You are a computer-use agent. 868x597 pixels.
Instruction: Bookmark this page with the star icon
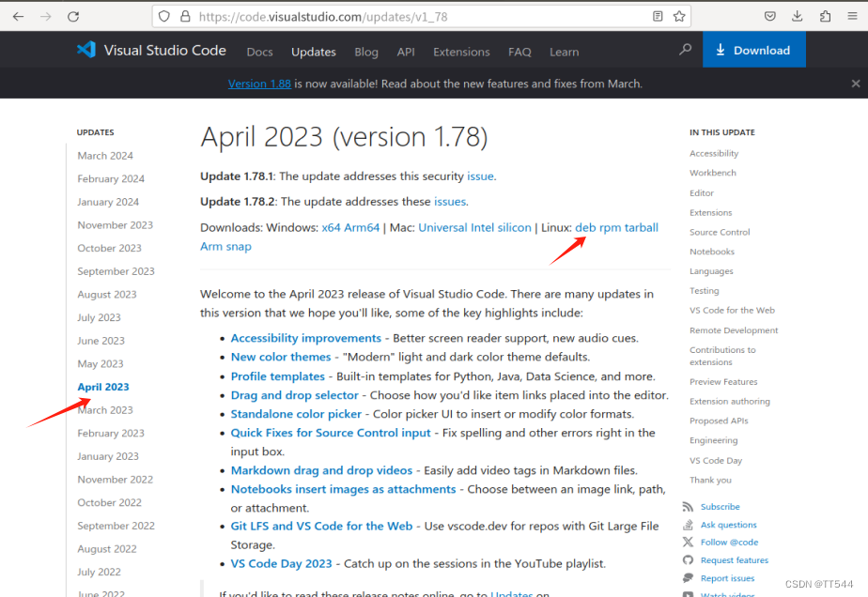(679, 17)
